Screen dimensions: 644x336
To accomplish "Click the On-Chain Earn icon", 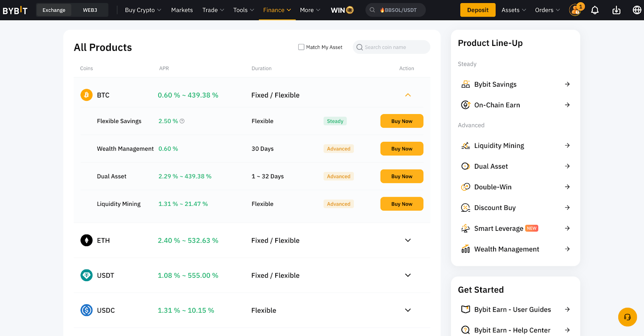I will click(x=466, y=105).
